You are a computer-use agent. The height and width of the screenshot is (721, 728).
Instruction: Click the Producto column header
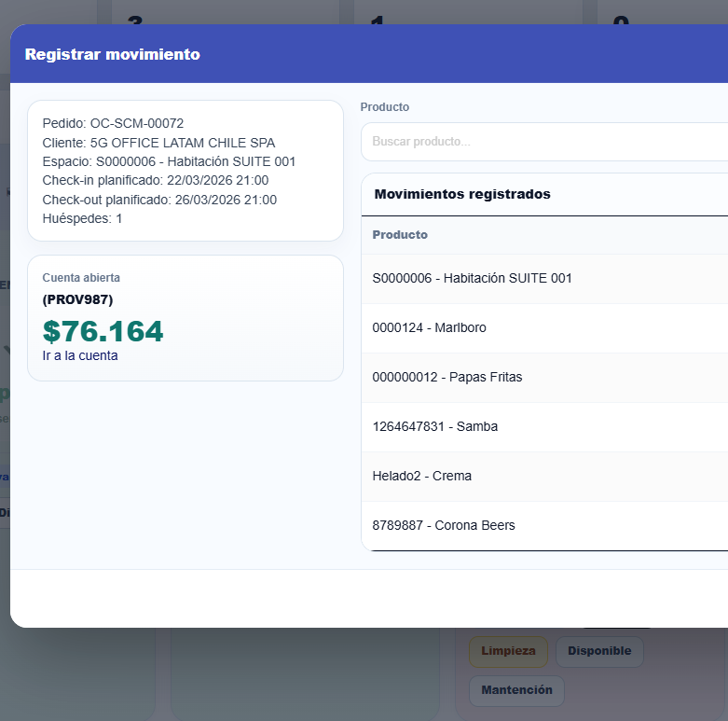(x=400, y=235)
